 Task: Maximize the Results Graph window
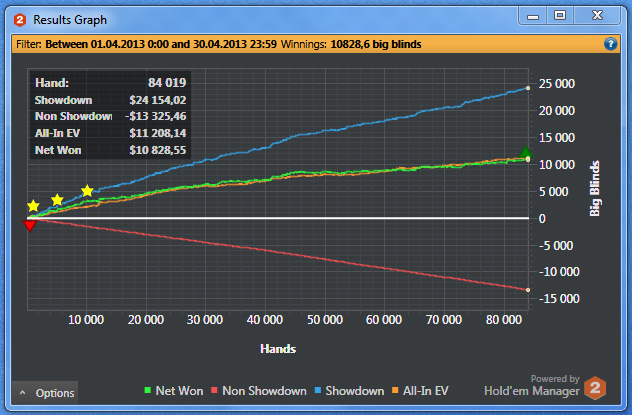(560, 16)
